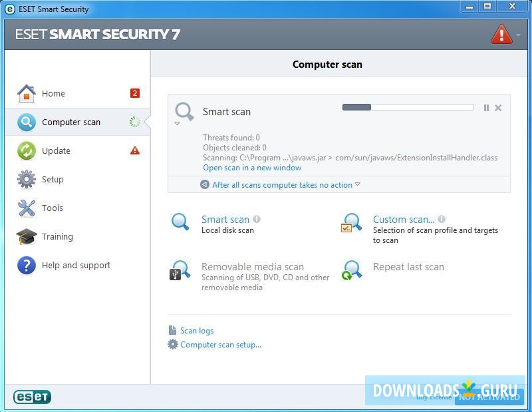Click the red alert badge showing 2 next to Home
The image size is (532, 412).
[135, 93]
